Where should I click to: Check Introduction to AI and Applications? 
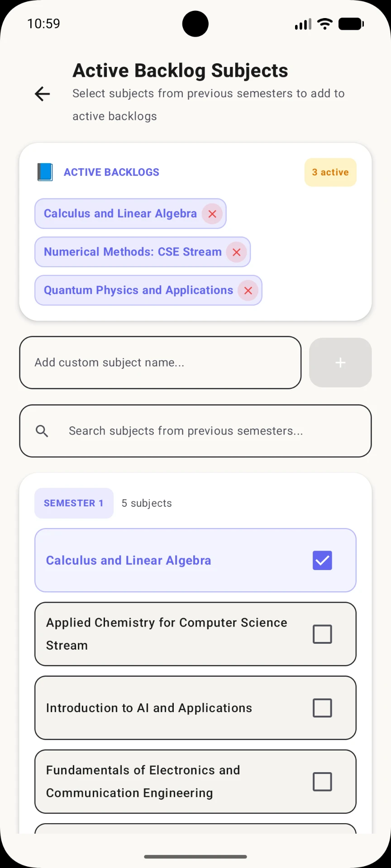tap(322, 708)
